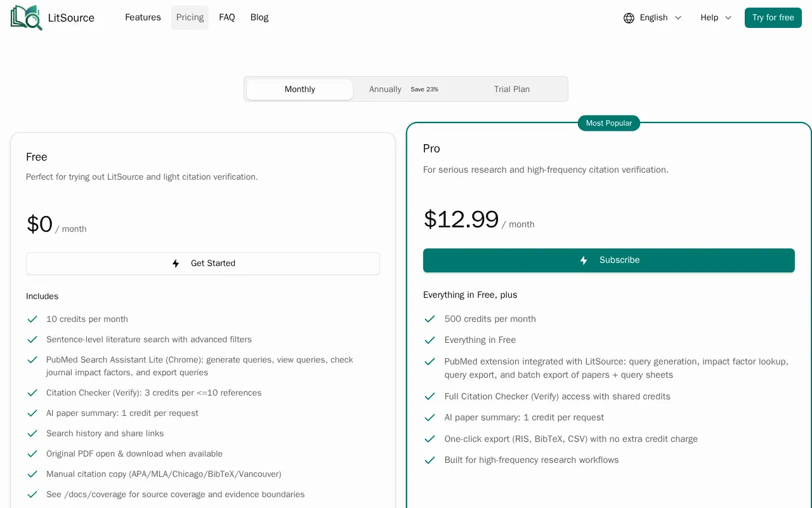Click checkmark beside Pro AI paper summary
Image resolution: width=812 pixels, height=508 pixels.
coord(429,418)
